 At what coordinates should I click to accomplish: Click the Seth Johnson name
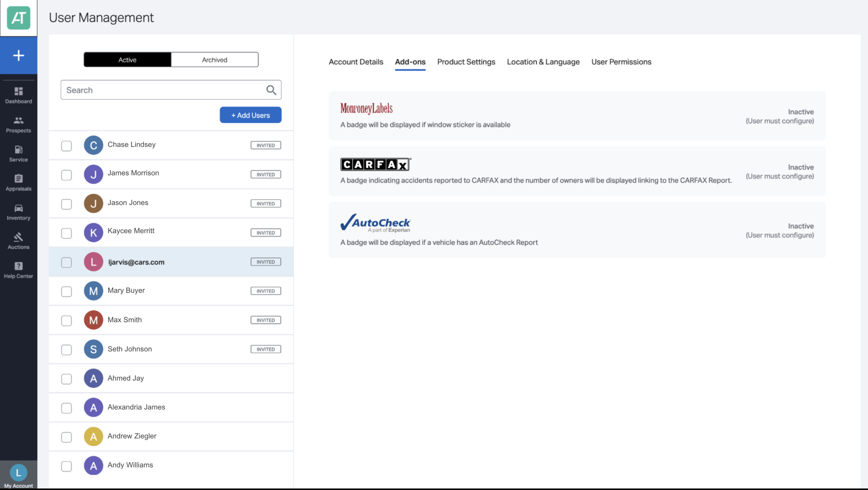coord(130,349)
